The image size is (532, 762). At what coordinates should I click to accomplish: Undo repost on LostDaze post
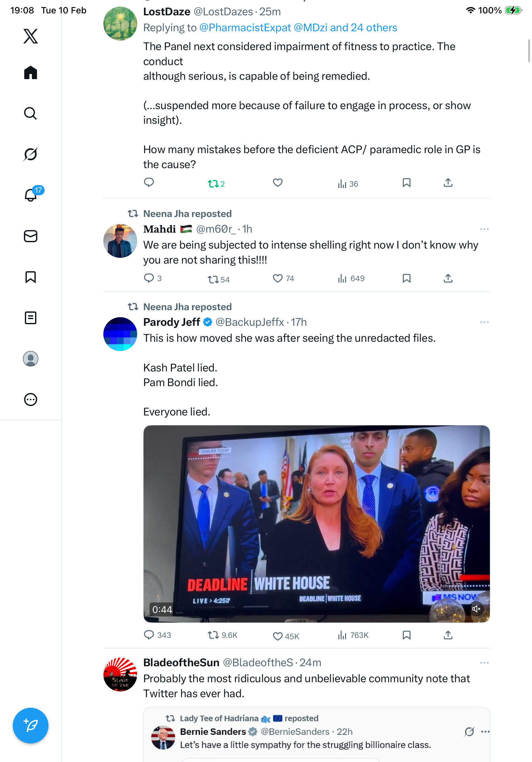pos(213,183)
